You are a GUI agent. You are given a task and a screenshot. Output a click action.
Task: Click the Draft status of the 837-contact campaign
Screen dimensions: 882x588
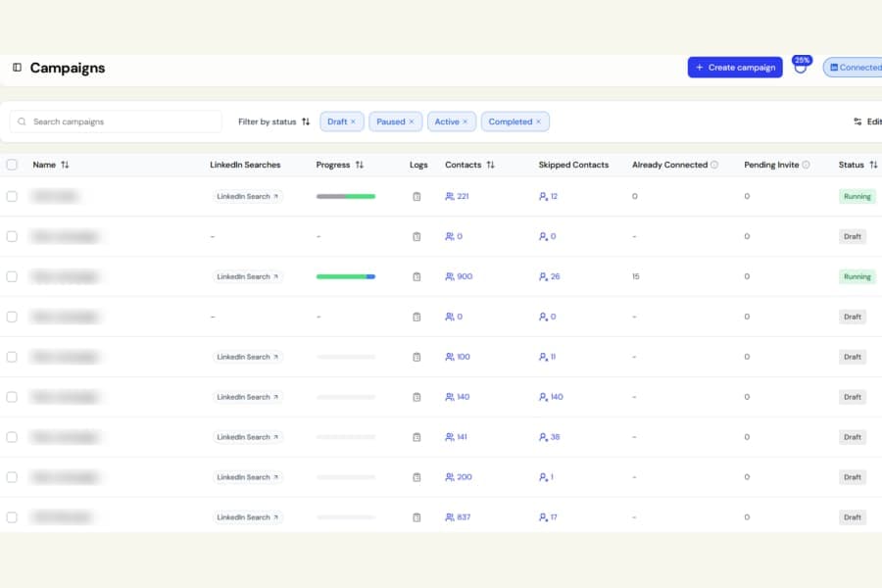click(x=853, y=517)
